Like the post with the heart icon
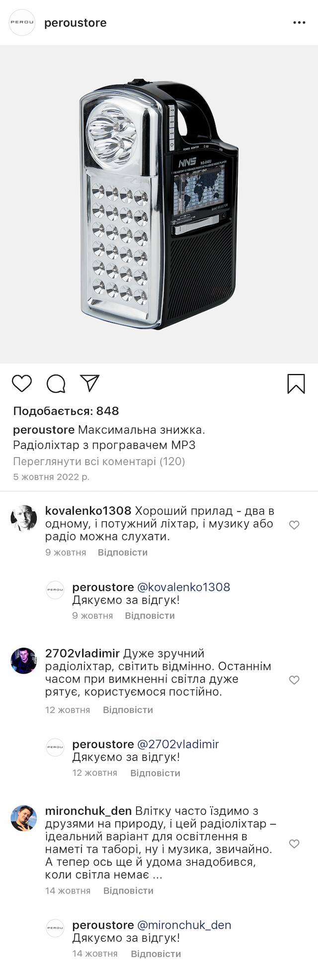The height and width of the screenshot is (980, 318). (22, 384)
